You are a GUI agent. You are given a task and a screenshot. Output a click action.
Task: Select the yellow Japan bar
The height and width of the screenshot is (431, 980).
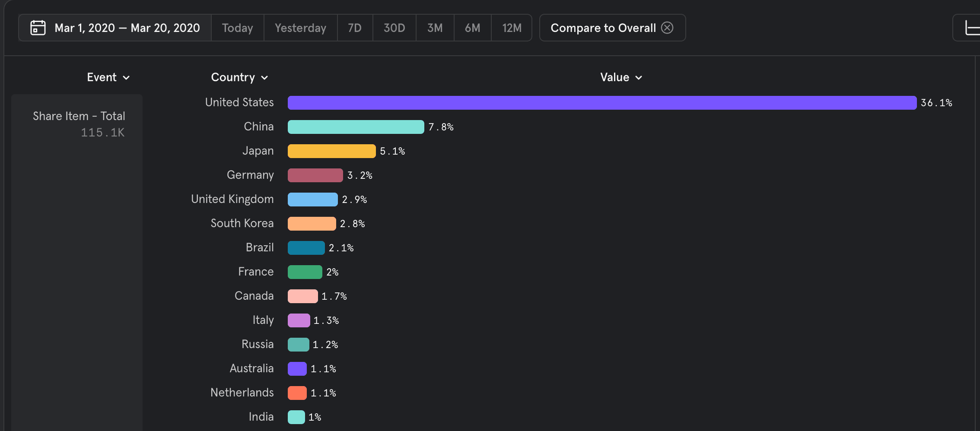pos(331,151)
